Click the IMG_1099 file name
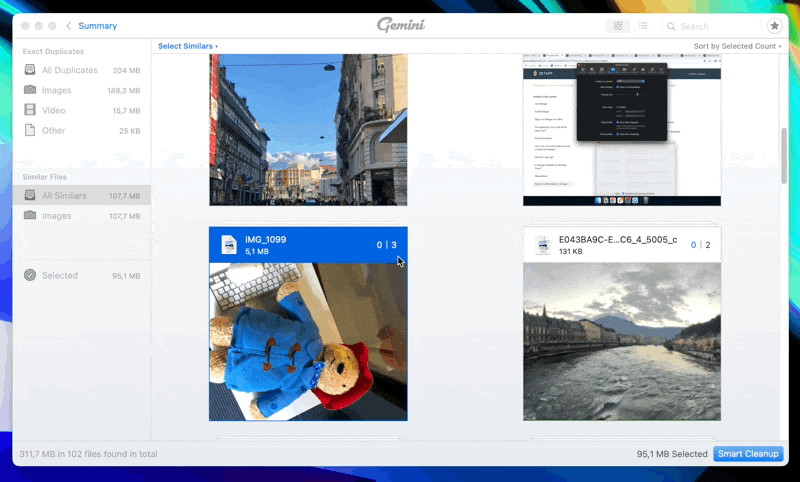Screen dimensions: 800x482 pyautogui.click(x=265, y=239)
